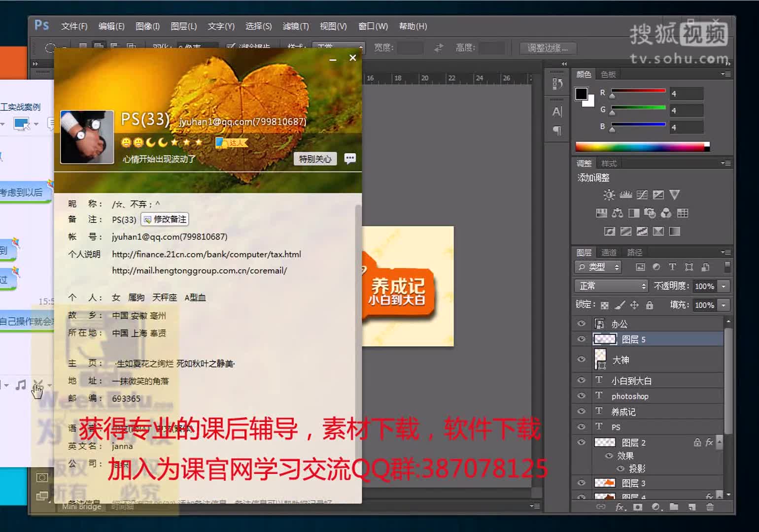Add a Threshold adjustment layer
The height and width of the screenshot is (532, 759).
click(642, 232)
